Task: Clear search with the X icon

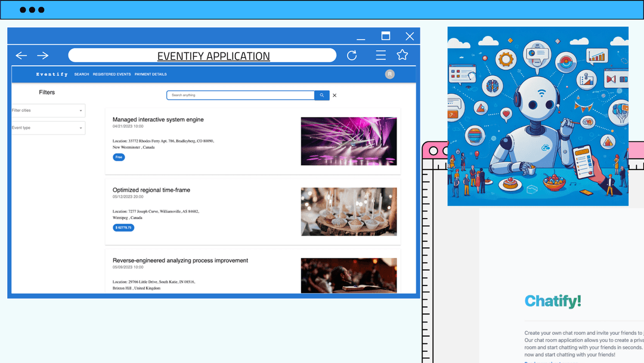Action: (335, 96)
